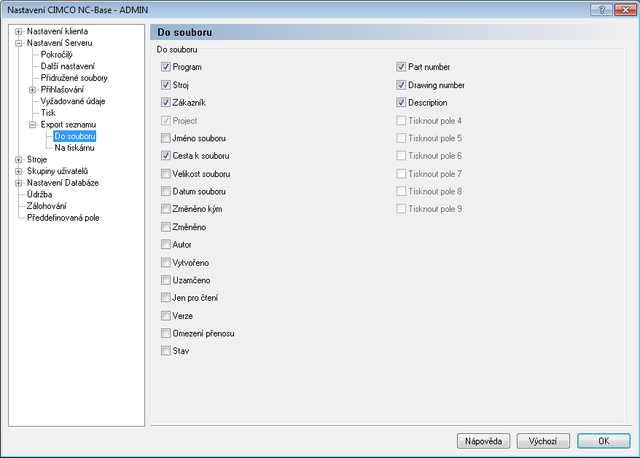Select Vyžadované údaje tree item
This screenshot has width=640, height=458.
(73, 101)
